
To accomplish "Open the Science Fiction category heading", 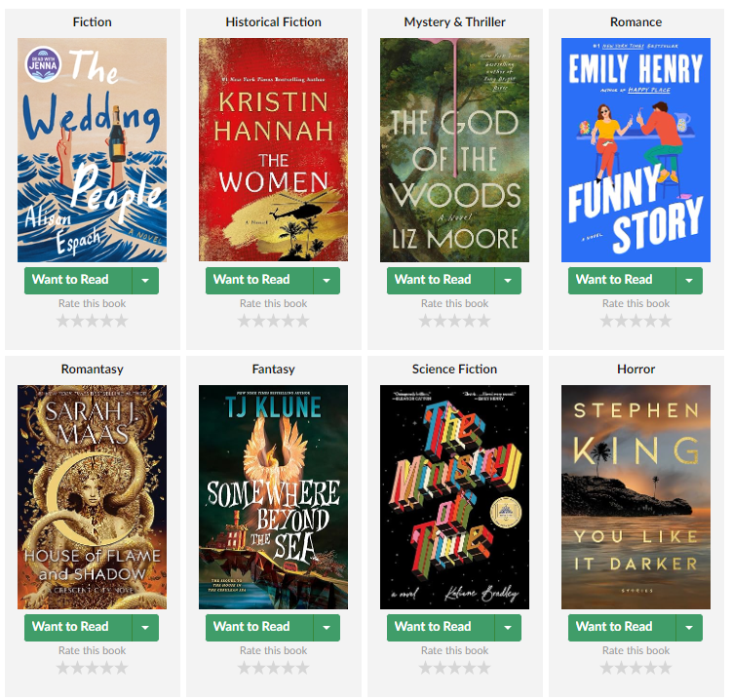I will pos(455,369).
